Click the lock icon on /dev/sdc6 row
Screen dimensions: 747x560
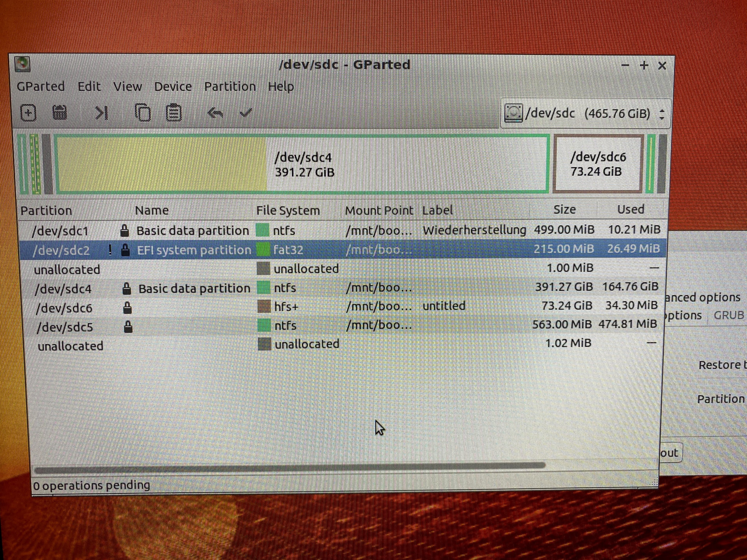(127, 307)
